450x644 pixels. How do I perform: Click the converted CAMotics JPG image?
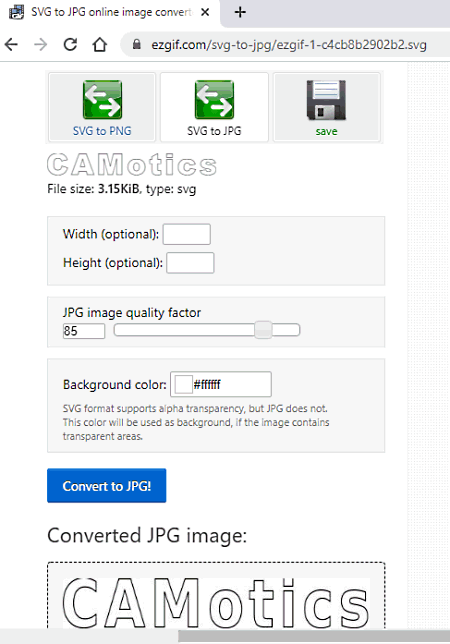coord(216,603)
